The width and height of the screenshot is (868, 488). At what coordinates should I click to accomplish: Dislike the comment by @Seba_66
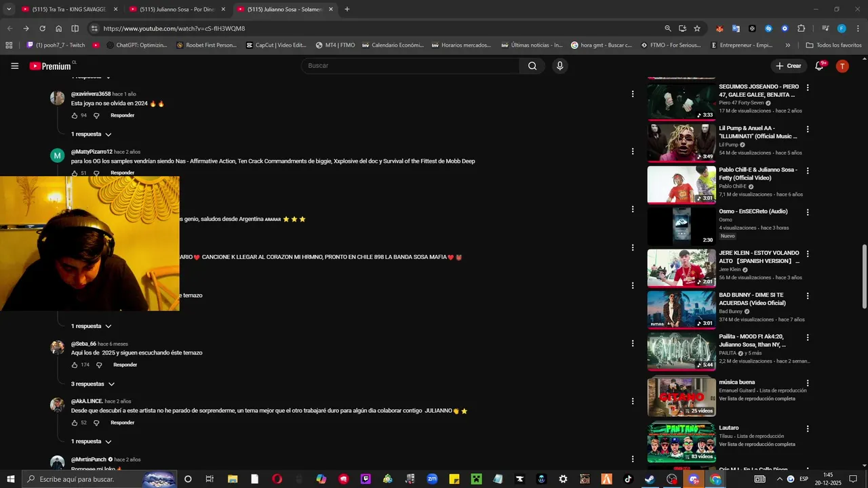tap(99, 365)
